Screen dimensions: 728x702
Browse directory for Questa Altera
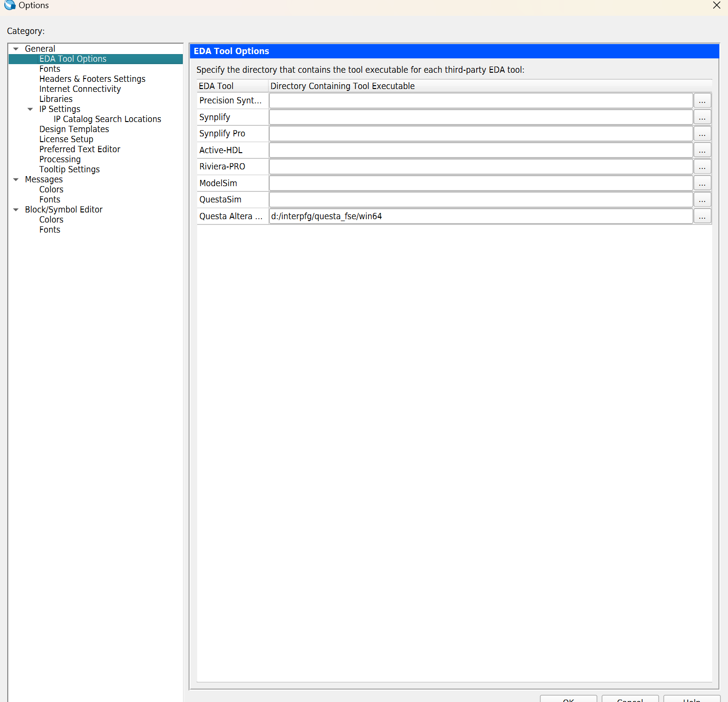point(702,216)
